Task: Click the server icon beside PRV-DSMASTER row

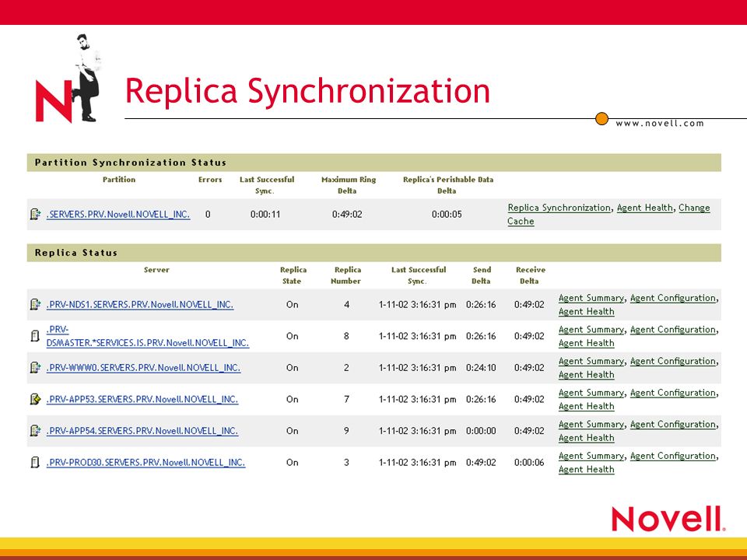Action: pyautogui.click(x=35, y=336)
